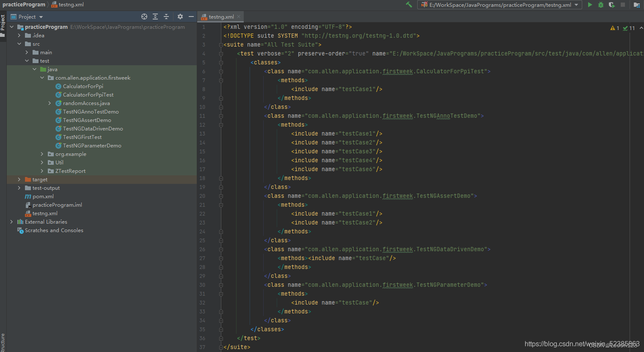Start Debug with the bug icon

tap(601, 5)
